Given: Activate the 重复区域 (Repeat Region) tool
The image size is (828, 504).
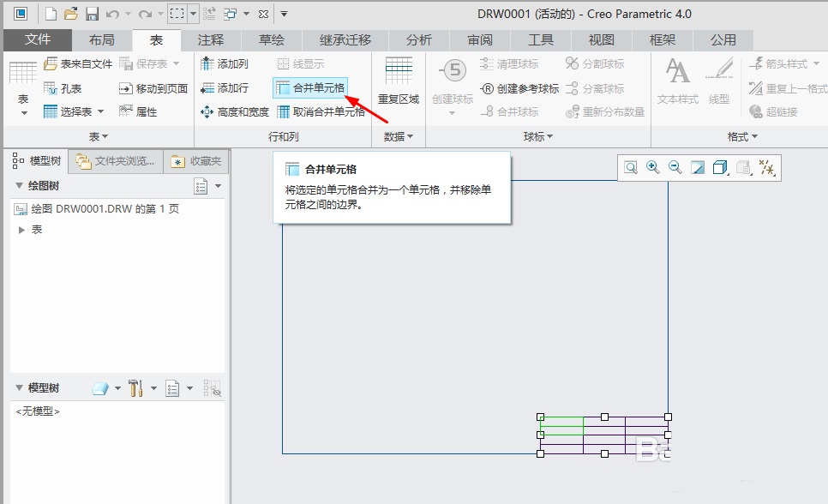Looking at the screenshot, I should pos(399,81).
